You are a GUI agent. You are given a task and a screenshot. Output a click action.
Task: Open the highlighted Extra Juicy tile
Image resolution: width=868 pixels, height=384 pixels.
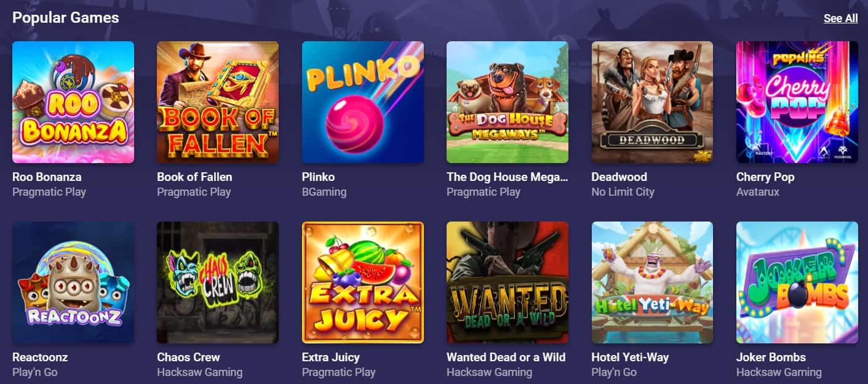(363, 282)
